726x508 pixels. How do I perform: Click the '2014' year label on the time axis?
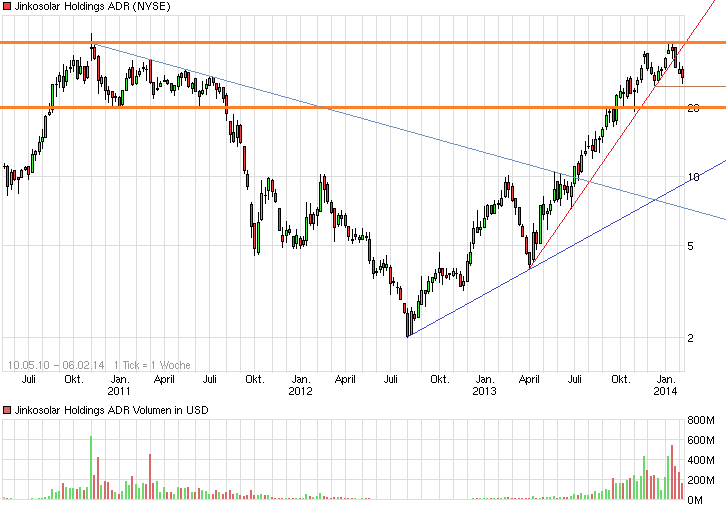tap(665, 391)
